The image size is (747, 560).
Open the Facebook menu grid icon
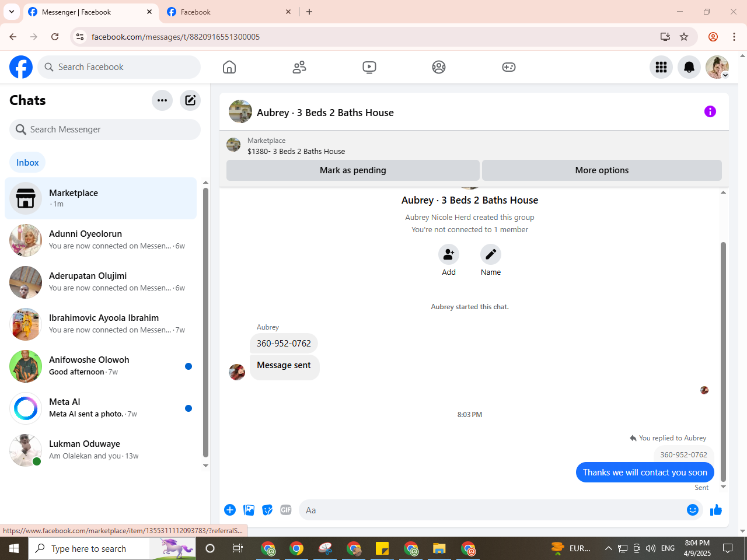click(661, 67)
